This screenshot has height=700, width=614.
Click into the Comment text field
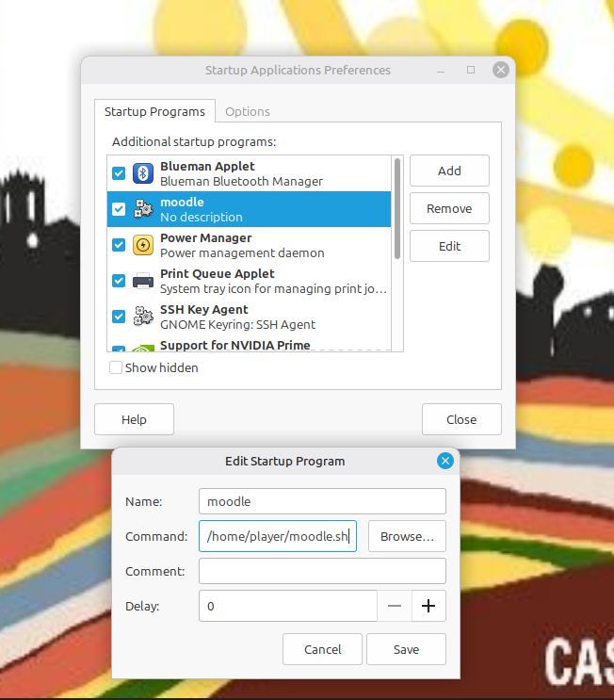click(x=322, y=571)
